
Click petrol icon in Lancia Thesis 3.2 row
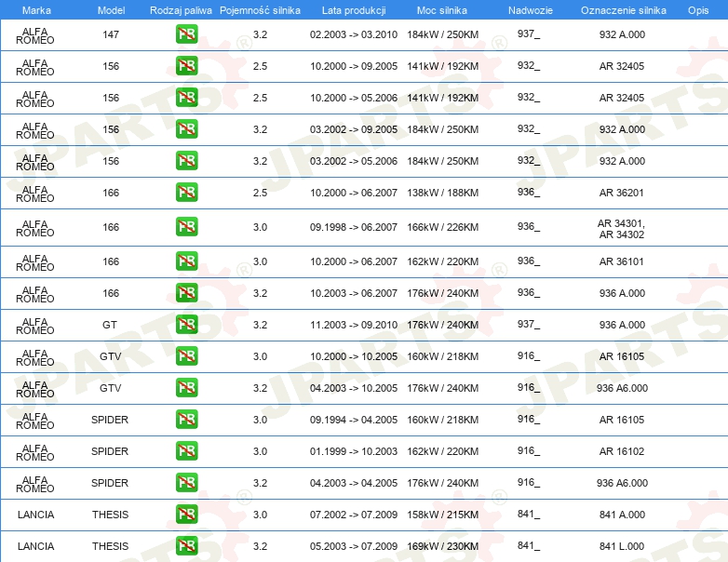pyautogui.click(x=186, y=546)
